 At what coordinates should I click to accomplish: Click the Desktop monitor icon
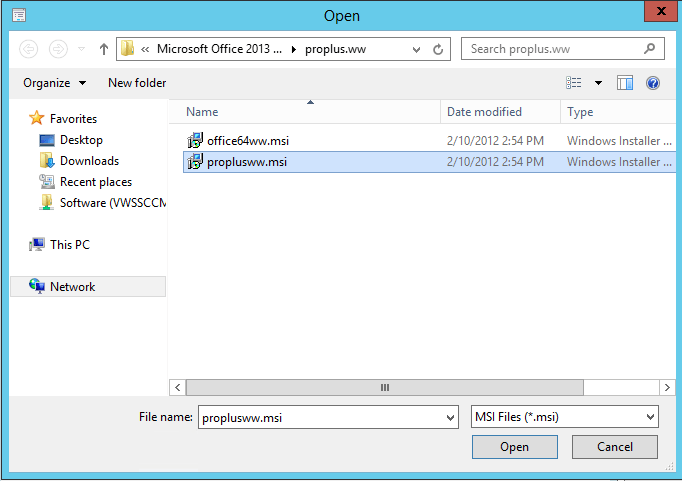click(x=47, y=140)
